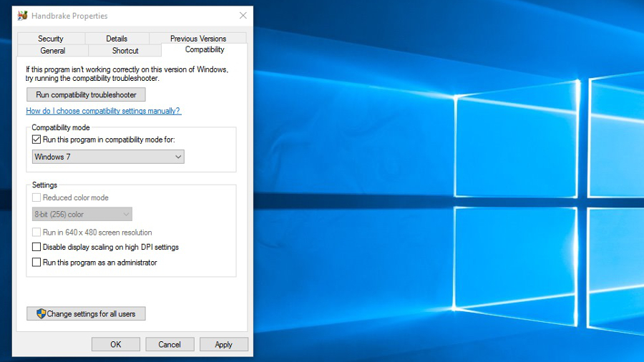Close the Handbrake Properties dialog
Image resolution: width=644 pixels, height=362 pixels.
243,16
